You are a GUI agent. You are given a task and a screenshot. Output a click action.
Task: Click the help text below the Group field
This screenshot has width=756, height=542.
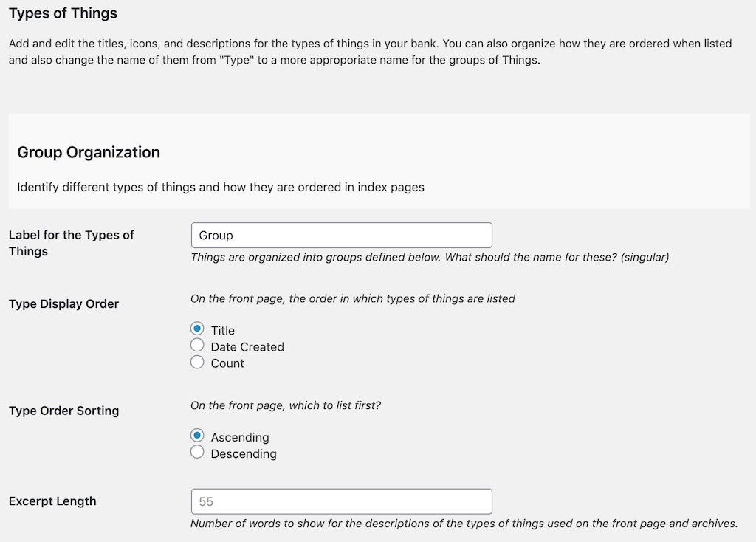430,258
